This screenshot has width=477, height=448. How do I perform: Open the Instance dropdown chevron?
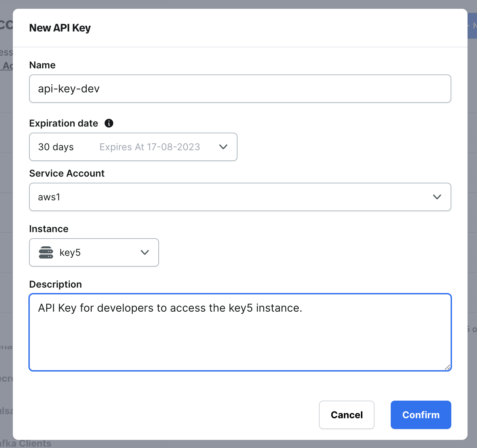pos(145,252)
